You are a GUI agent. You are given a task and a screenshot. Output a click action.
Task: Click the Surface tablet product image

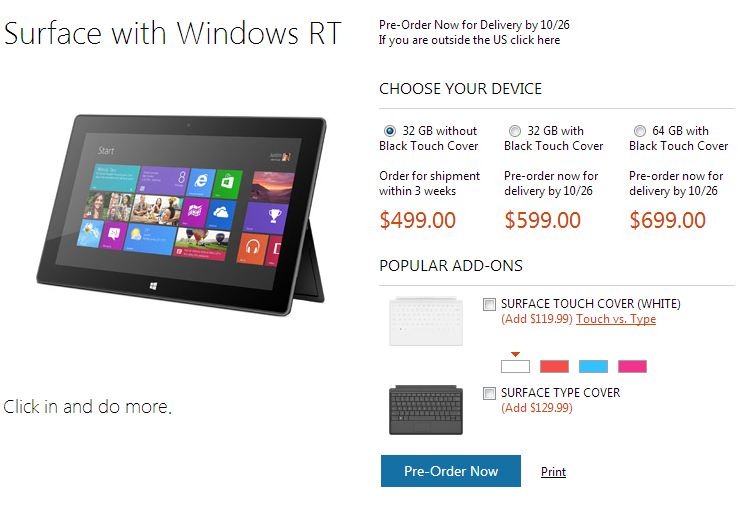(x=182, y=214)
